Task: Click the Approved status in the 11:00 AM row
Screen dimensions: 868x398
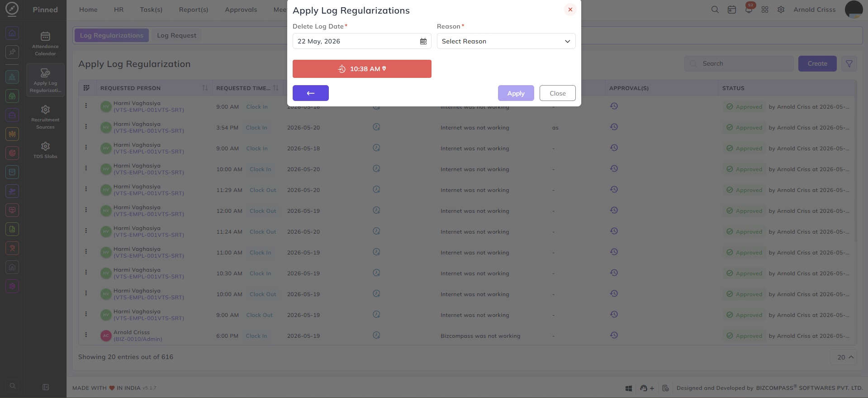Action: pyautogui.click(x=745, y=253)
